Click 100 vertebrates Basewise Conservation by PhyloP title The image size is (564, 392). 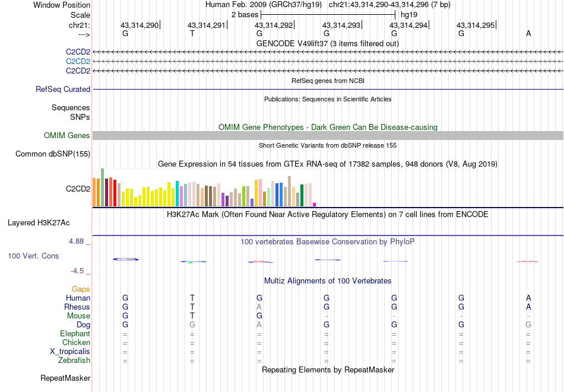click(328, 242)
